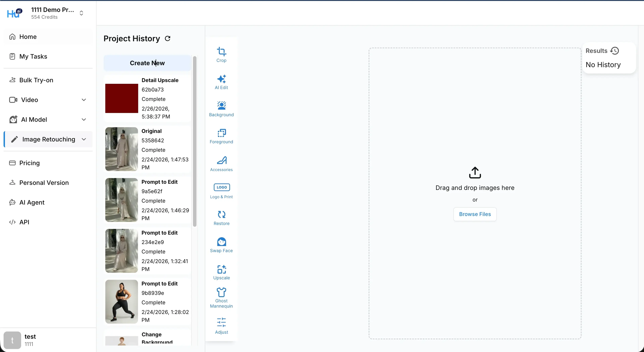Collapse the Image Retouching menu
The image size is (644, 352).
(x=84, y=139)
